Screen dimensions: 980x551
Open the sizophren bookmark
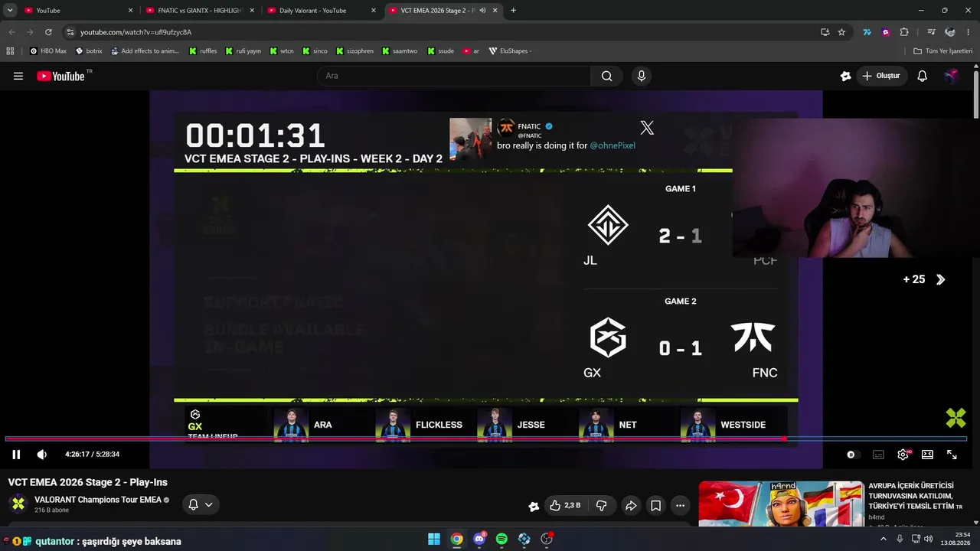pos(354,51)
